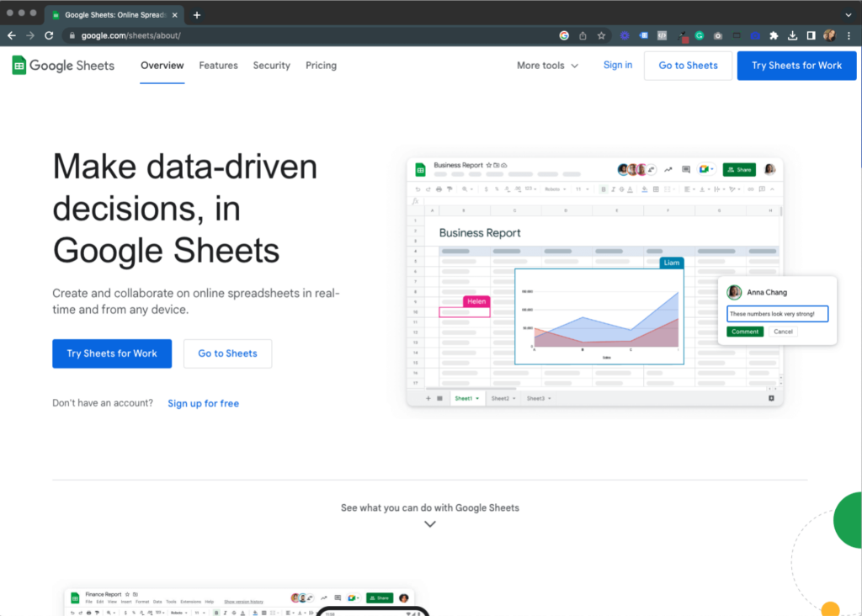Click the gray camera extension icon
The width and height of the screenshot is (862, 616).
[718, 35]
